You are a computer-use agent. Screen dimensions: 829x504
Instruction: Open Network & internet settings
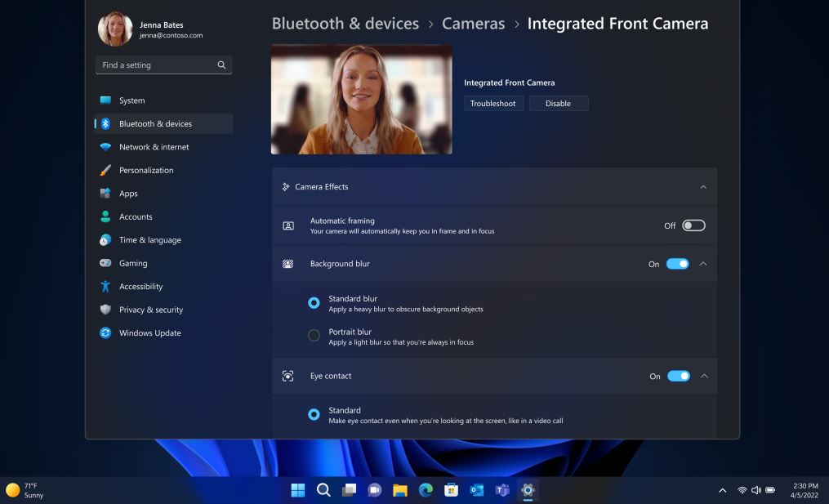click(x=154, y=146)
